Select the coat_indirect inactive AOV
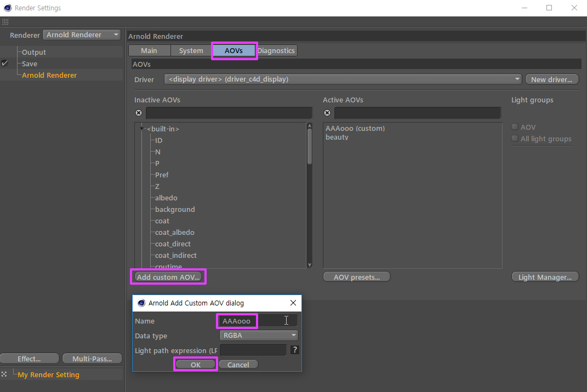This screenshot has width=587, height=392. (x=176, y=255)
